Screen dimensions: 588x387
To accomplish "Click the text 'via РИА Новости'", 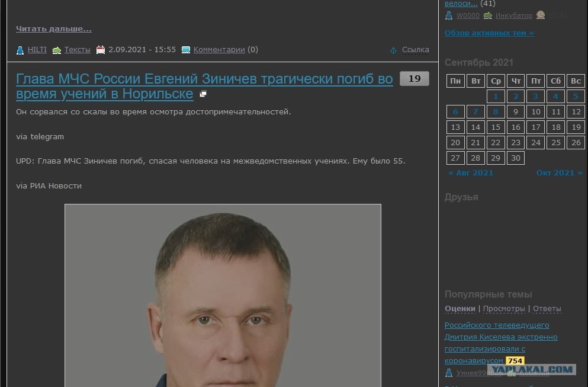I will 49,186.
